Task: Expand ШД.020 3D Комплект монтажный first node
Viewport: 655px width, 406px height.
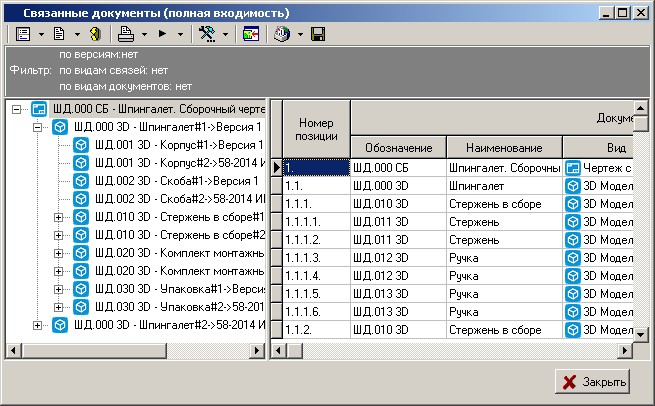Action: coord(59,253)
